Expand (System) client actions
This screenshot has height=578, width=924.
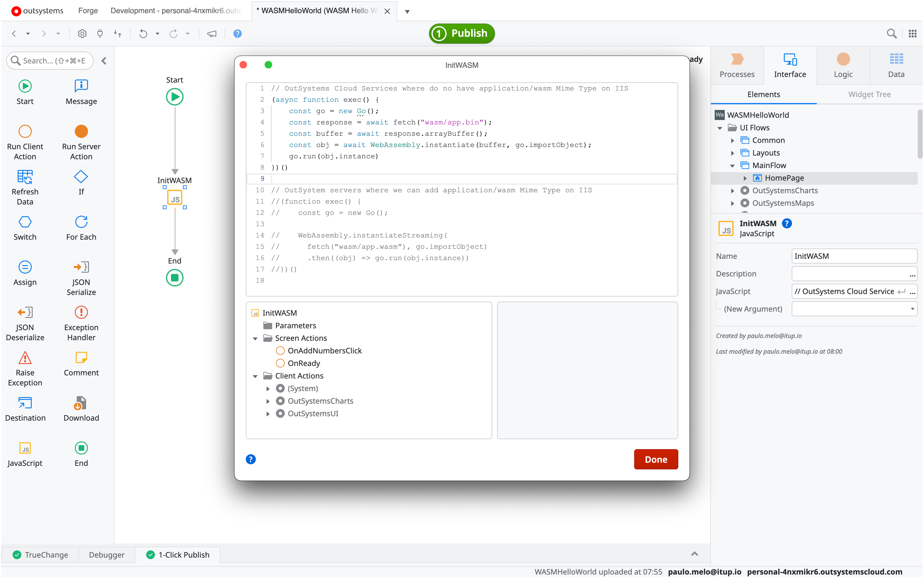coord(268,389)
